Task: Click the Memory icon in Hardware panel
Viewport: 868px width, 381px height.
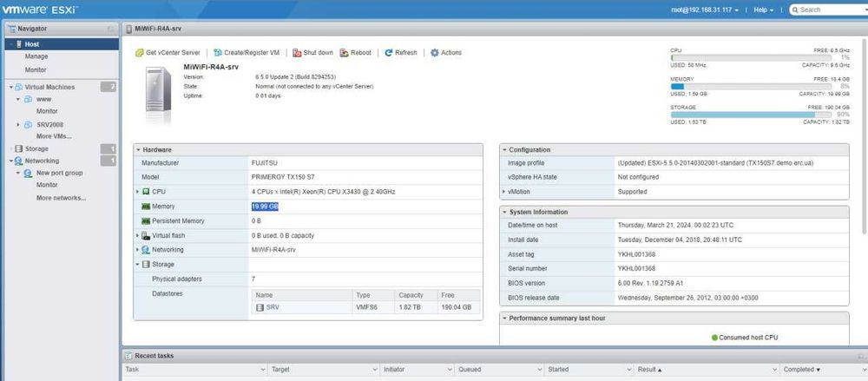Action: coord(146,206)
